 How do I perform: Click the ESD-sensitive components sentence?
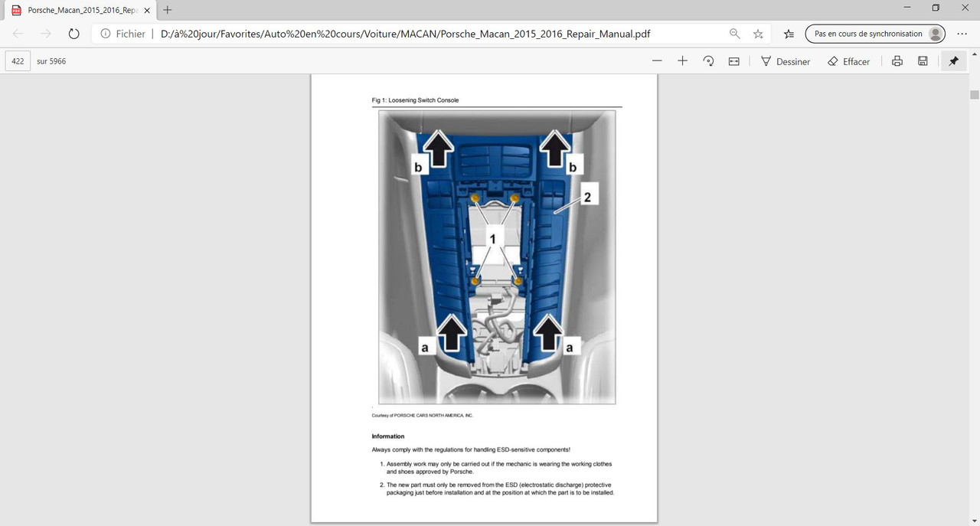pos(471,449)
